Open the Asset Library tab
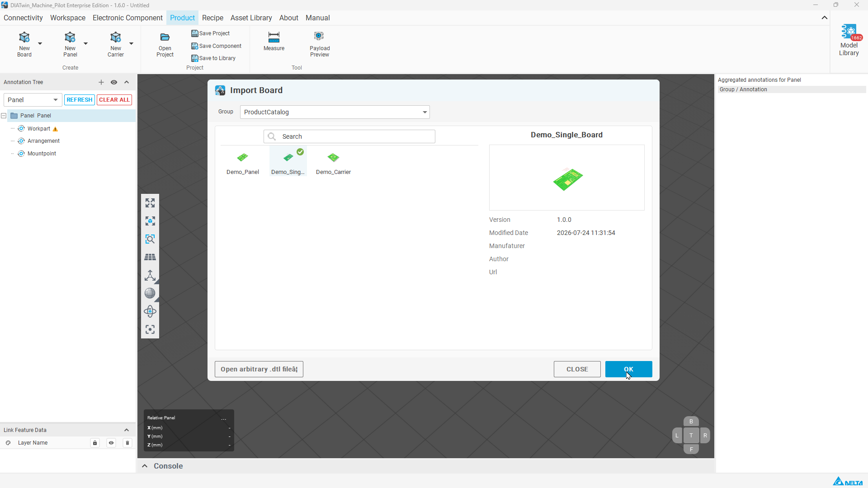 (x=251, y=18)
